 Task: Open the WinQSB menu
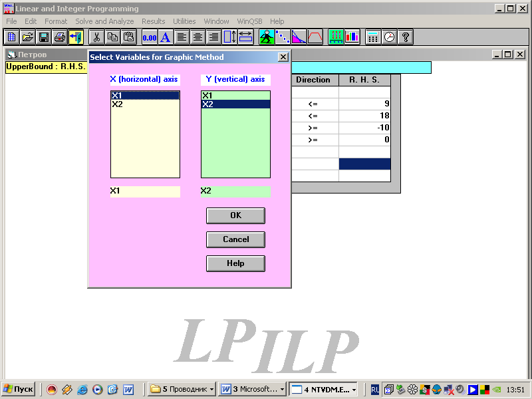[250, 21]
